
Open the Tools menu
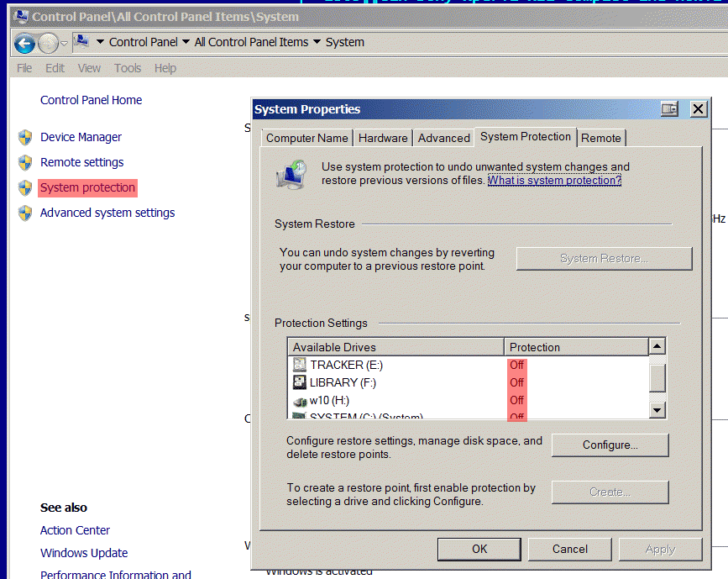pyautogui.click(x=128, y=68)
